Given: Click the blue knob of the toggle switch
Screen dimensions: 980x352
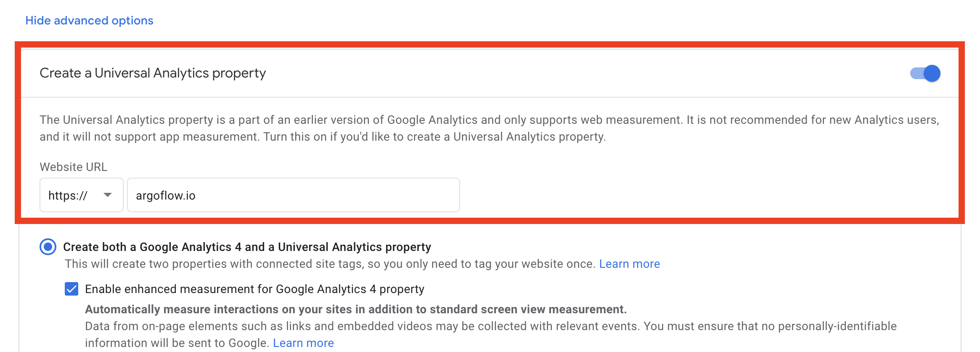Looking at the screenshot, I should pos(932,73).
